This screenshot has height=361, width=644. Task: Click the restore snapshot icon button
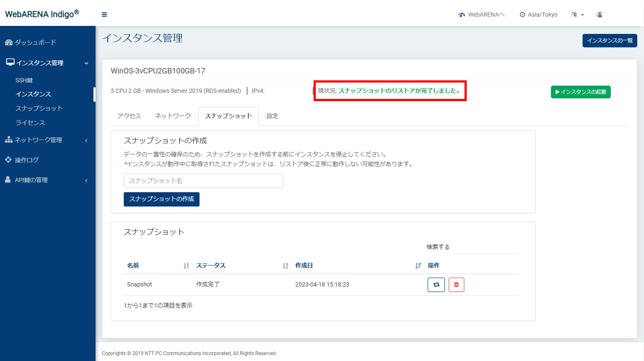[436, 284]
